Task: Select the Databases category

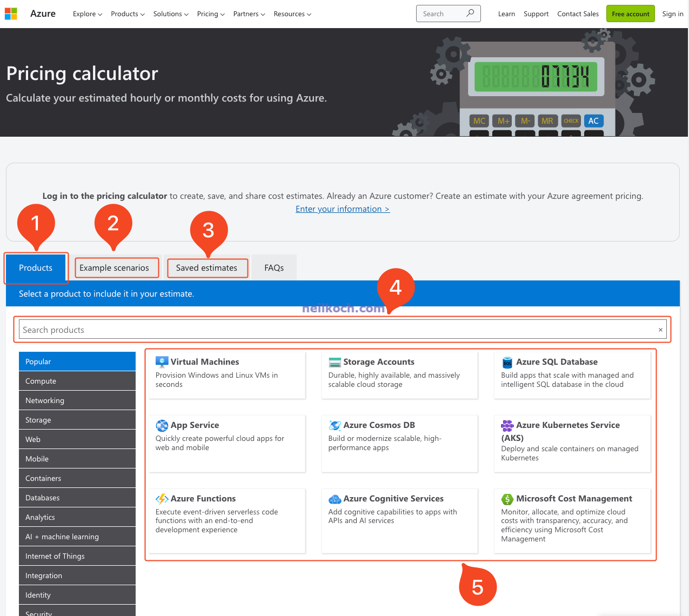Action: pyautogui.click(x=77, y=498)
